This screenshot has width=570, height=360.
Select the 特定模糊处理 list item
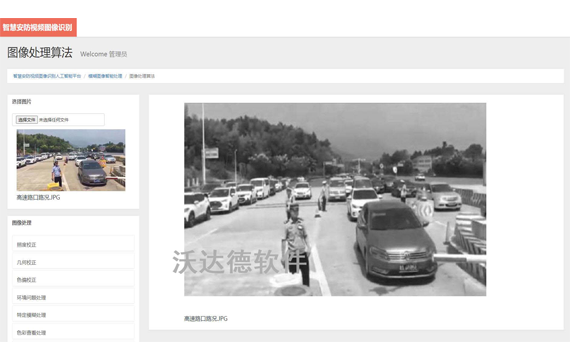pyautogui.click(x=73, y=315)
